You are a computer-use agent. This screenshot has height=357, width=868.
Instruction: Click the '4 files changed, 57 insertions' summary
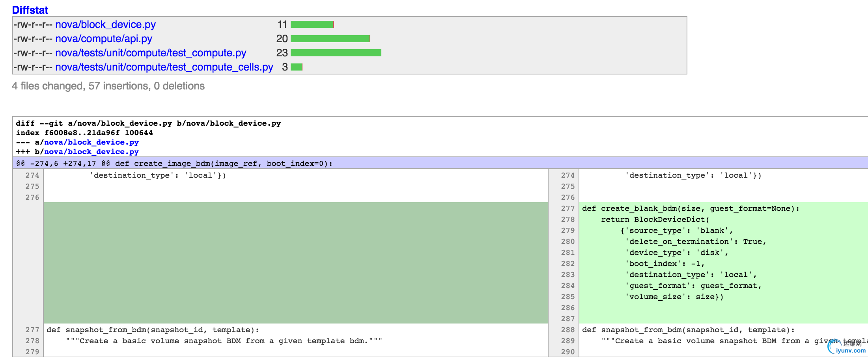tap(108, 86)
